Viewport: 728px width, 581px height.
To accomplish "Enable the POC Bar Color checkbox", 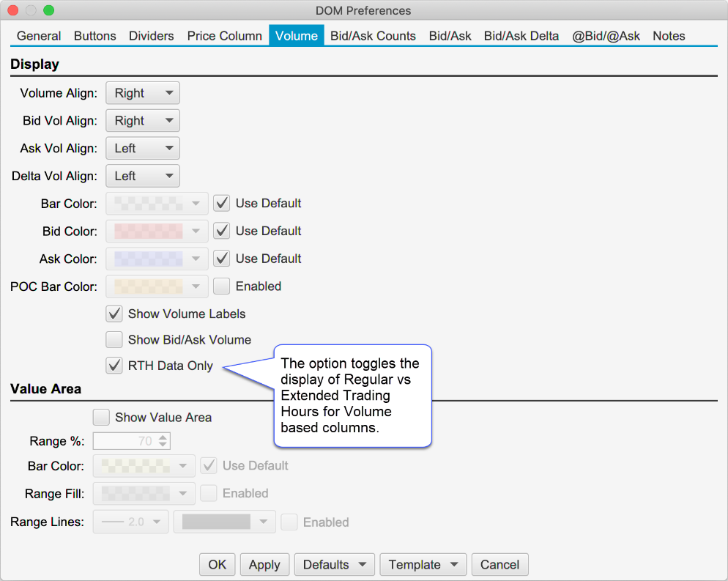I will coord(222,286).
